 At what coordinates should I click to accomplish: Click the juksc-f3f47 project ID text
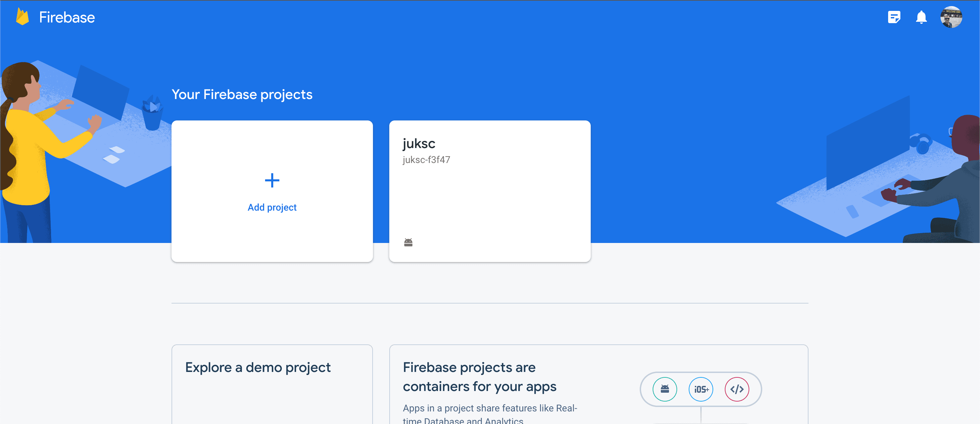tap(426, 160)
